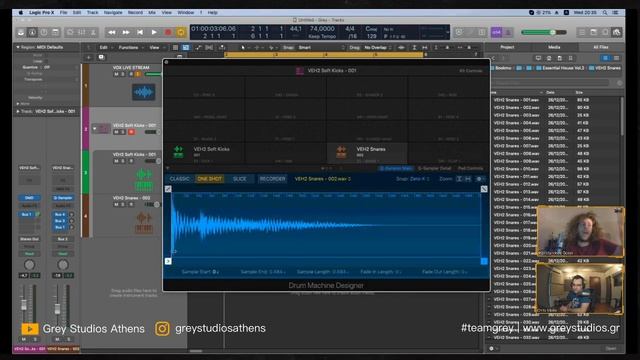Show the Q-Sampler Detail tab
Screen dimensions: 640x360
[434, 168]
